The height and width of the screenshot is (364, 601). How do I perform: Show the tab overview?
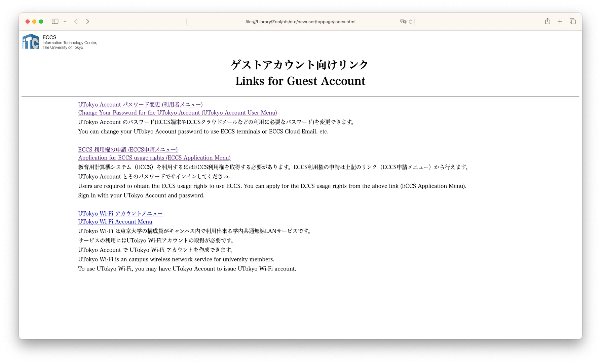[573, 22]
